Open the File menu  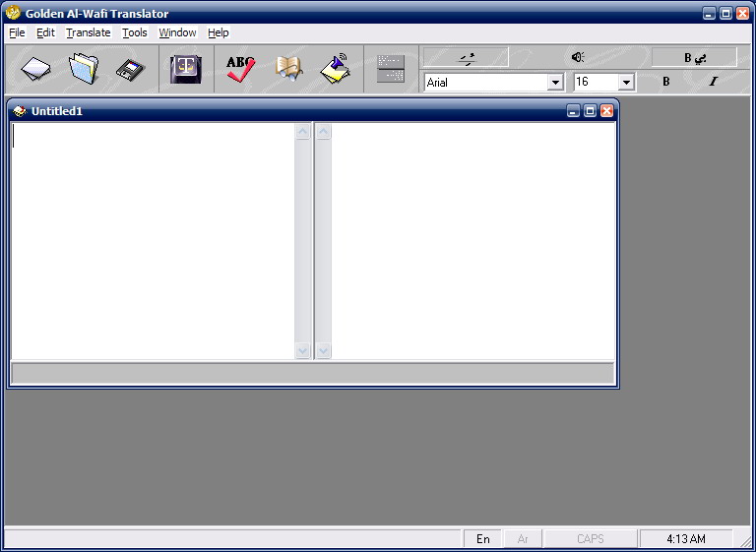coord(17,32)
